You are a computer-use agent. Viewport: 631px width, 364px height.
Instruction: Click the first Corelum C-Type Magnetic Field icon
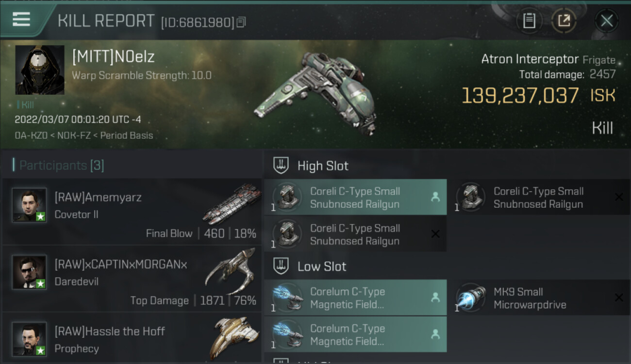point(287,298)
